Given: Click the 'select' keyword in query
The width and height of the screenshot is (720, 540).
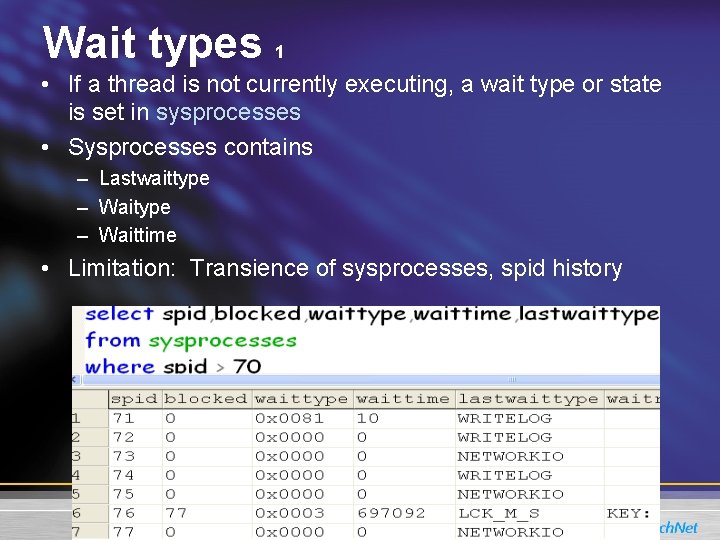Looking at the screenshot, I should (119, 315).
